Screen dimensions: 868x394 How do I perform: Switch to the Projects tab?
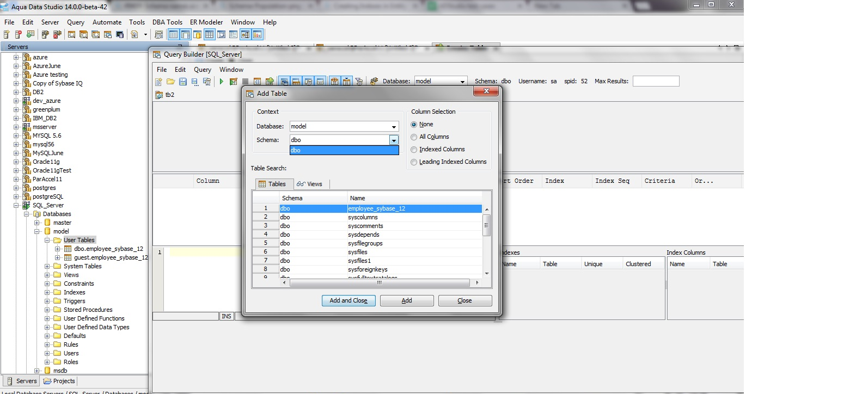59,381
